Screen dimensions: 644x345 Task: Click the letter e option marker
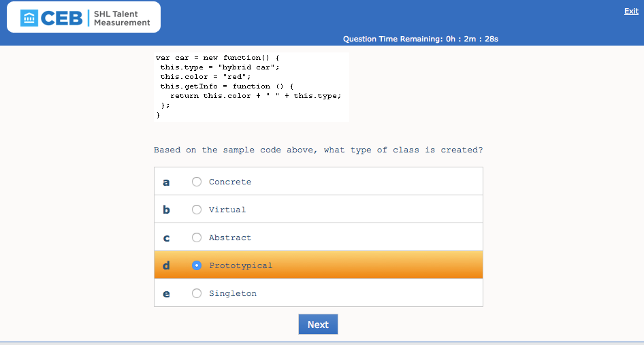(x=166, y=294)
